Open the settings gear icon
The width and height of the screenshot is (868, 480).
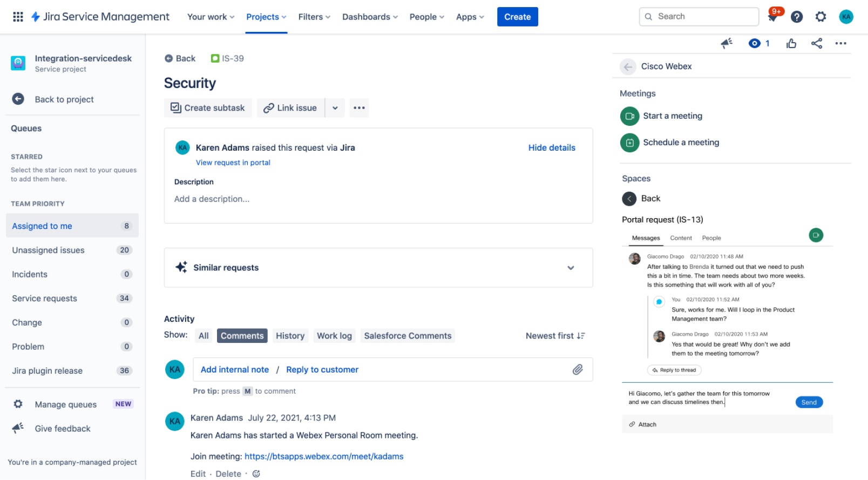(x=821, y=17)
